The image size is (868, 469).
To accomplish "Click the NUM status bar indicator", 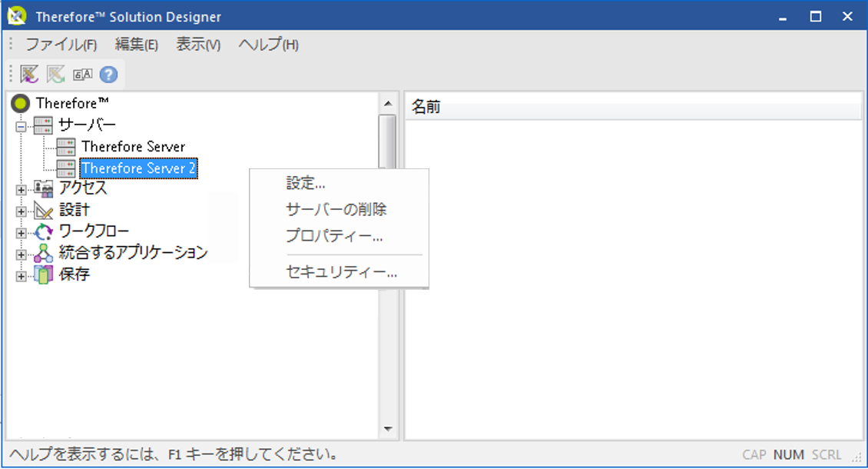I will click(x=788, y=454).
